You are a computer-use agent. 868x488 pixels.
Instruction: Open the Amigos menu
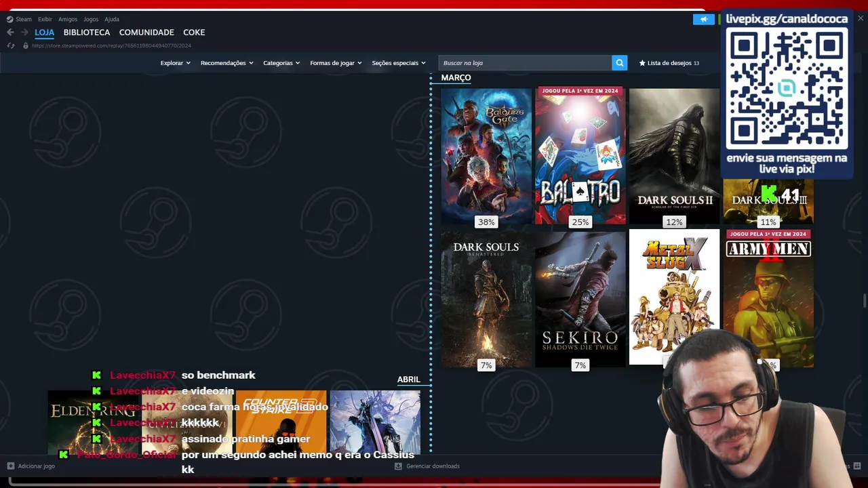pos(68,19)
